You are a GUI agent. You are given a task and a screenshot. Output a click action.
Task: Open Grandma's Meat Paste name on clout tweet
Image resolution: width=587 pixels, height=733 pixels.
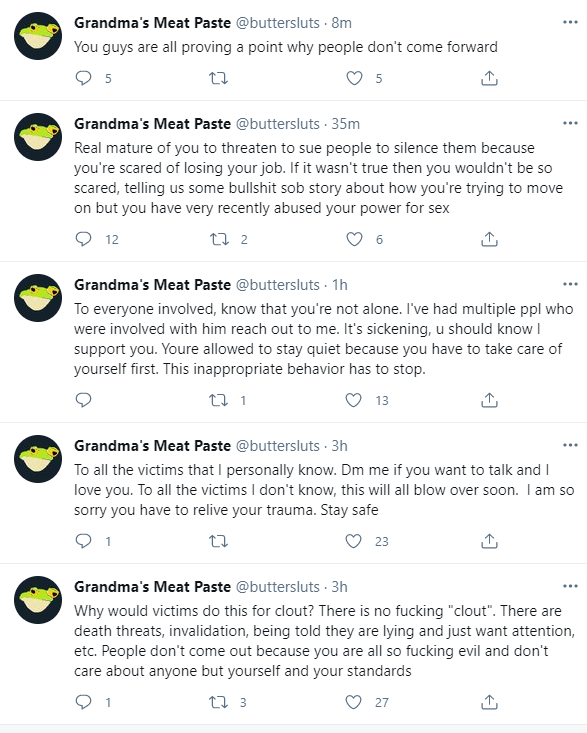pyautogui.click(x=152, y=587)
